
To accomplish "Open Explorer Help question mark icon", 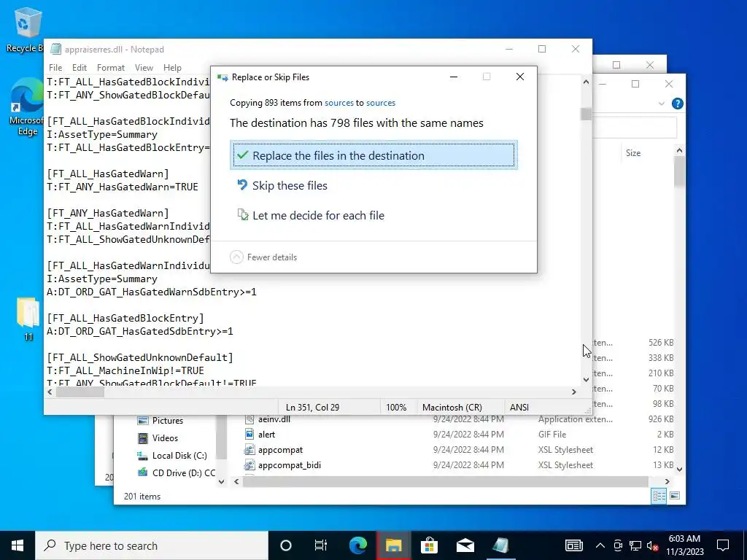I will pos(677,104).
